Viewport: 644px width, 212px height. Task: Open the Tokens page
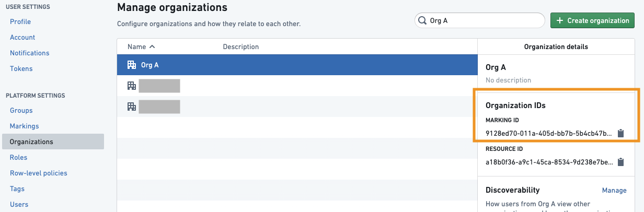pos(21,68)
